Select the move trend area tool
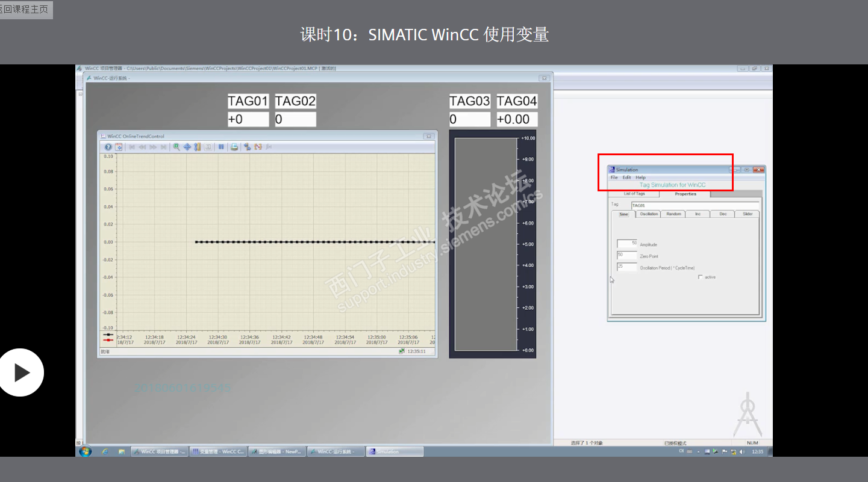This screenshot has height=482, width=868. coord(187,147)
